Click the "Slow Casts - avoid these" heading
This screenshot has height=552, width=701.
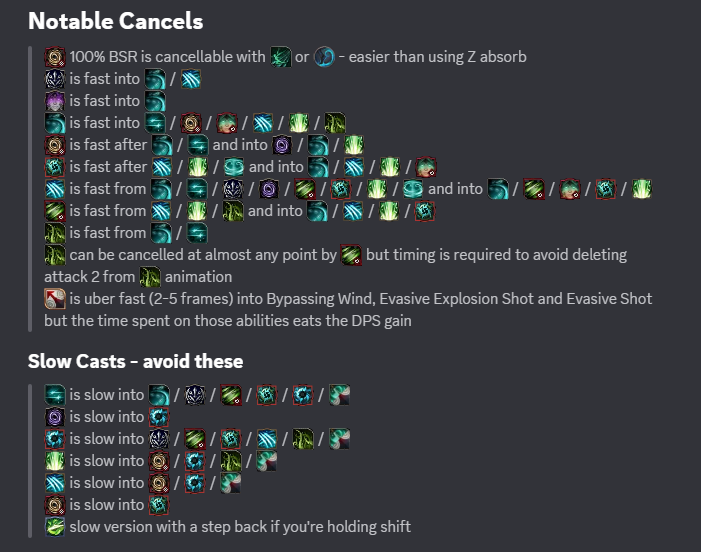[x=135, y=361]
